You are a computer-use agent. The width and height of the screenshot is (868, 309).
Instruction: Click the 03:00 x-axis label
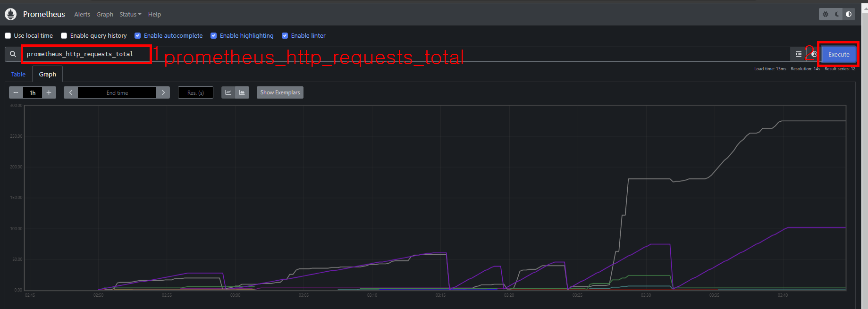pos(235,295)
